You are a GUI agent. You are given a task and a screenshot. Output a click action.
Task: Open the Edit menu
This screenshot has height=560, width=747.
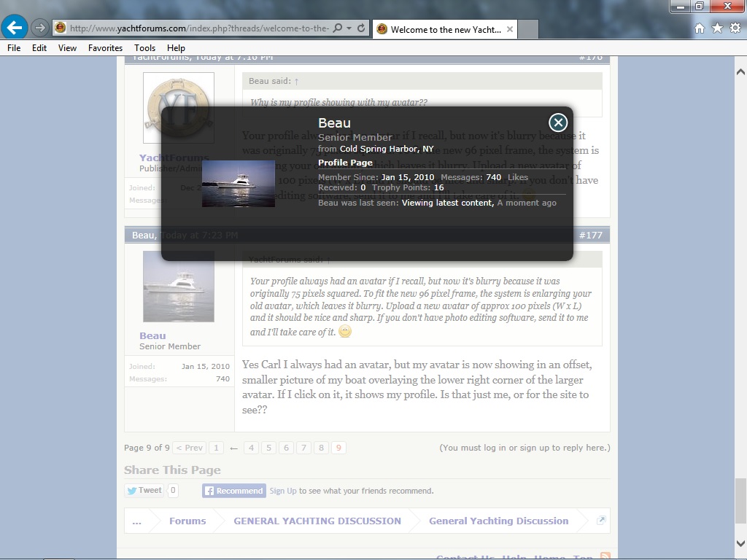click(39, 48)
